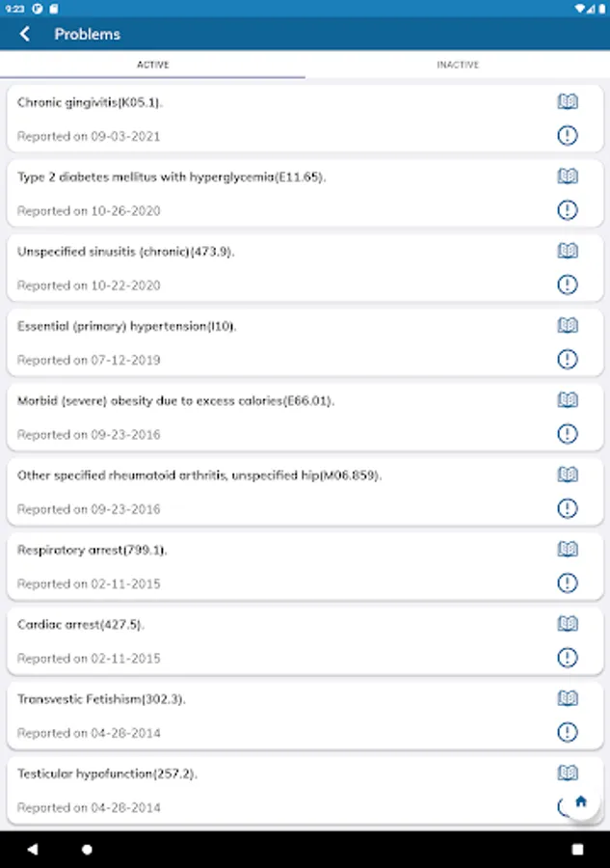This screenshot has width=610, height=868.
Task: Open book icon for Essential hypertension
Action: tap(568, 326)
